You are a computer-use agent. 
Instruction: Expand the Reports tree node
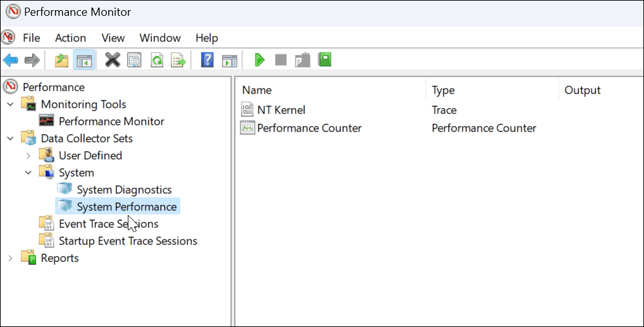click(x=10, y=258)
